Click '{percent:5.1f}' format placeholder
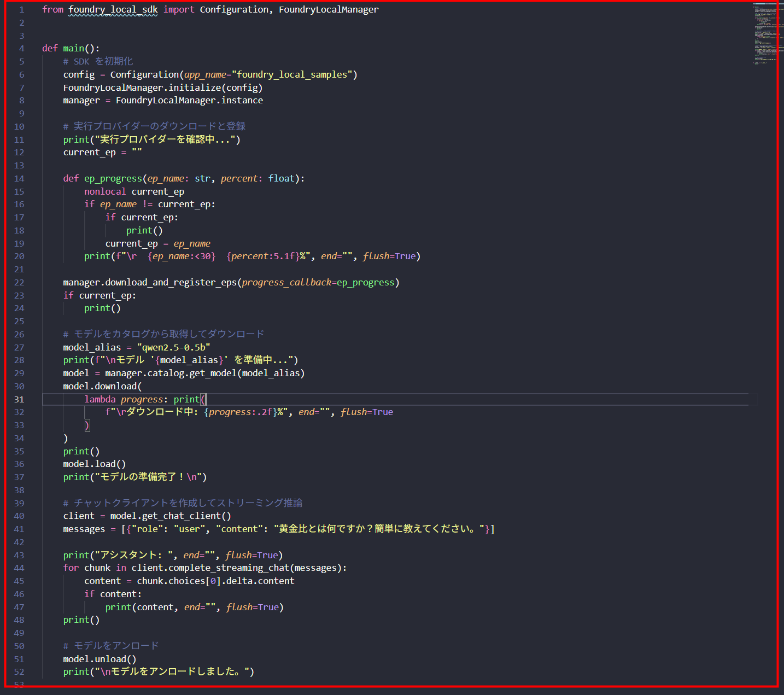 click(x=263, y=256)
